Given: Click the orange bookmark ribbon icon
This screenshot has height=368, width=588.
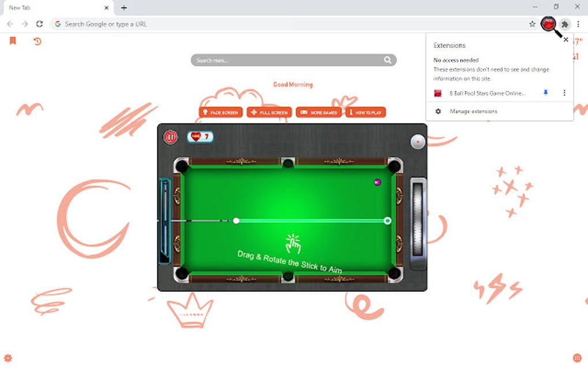Looking at the screenshot, I should pos(13,41).
